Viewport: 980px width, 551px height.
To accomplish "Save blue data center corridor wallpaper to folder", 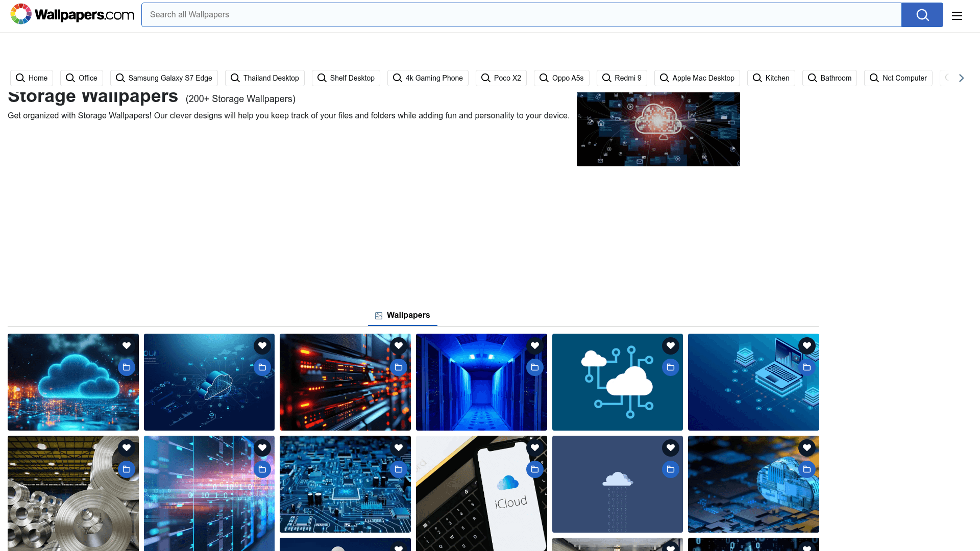I will click(x=535, y=367).
